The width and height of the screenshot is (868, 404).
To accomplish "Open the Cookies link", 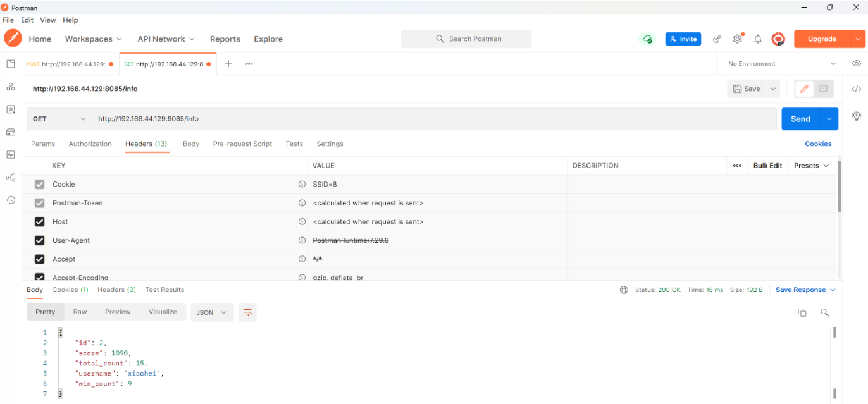I will pyautogui.click(x=818, y=144).
